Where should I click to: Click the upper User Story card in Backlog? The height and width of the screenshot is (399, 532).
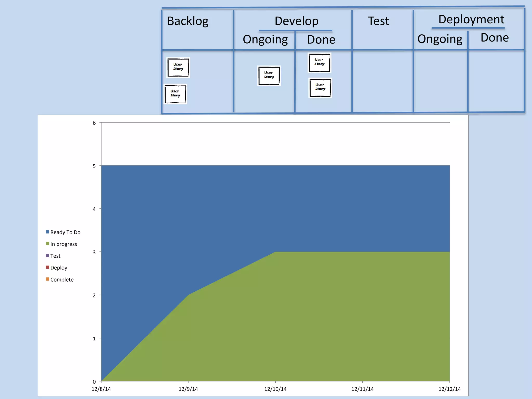point(178,68)
